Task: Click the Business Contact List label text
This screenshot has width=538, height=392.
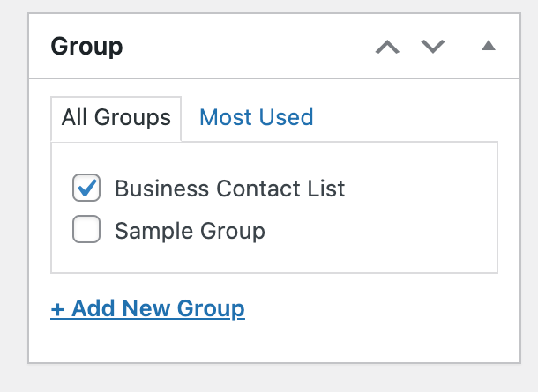Action: 229,189
